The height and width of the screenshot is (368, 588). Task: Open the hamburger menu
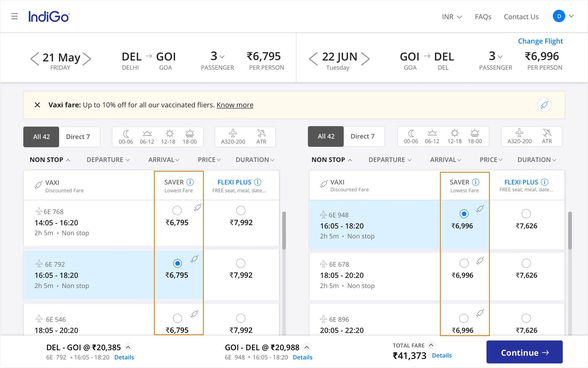(x=14, y=16)
